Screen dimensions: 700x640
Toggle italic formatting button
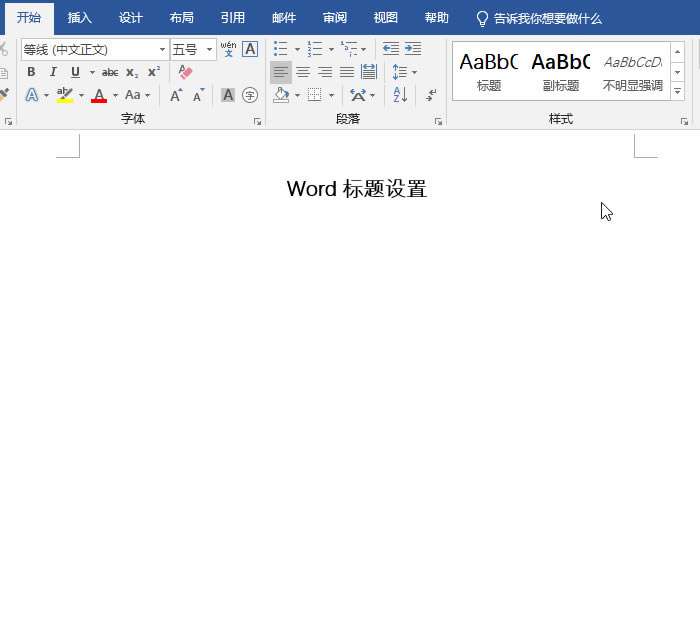(x=53, y=72)
